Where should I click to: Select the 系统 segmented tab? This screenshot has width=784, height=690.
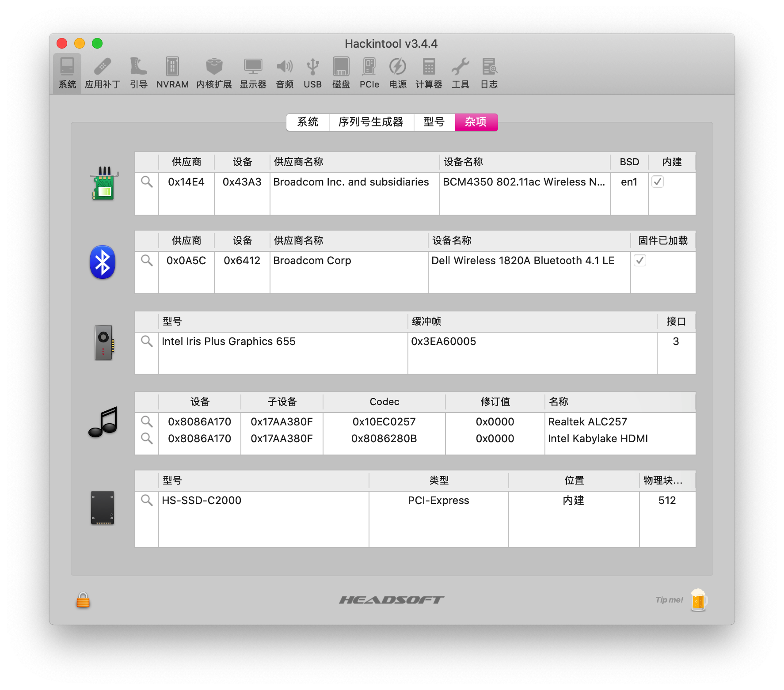[308, 122]
